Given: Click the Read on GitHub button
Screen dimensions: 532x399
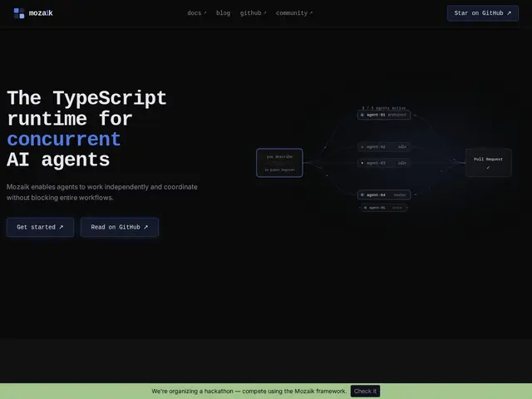Looking at the screenshot, I should 120,227.
